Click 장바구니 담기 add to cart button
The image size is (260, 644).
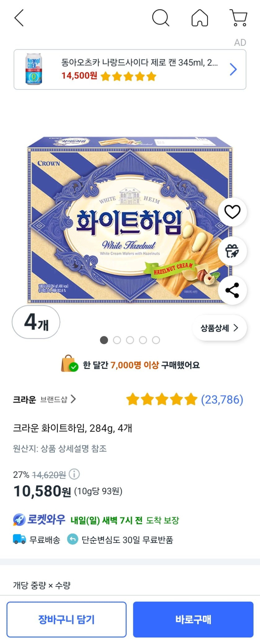coord(67,619)
